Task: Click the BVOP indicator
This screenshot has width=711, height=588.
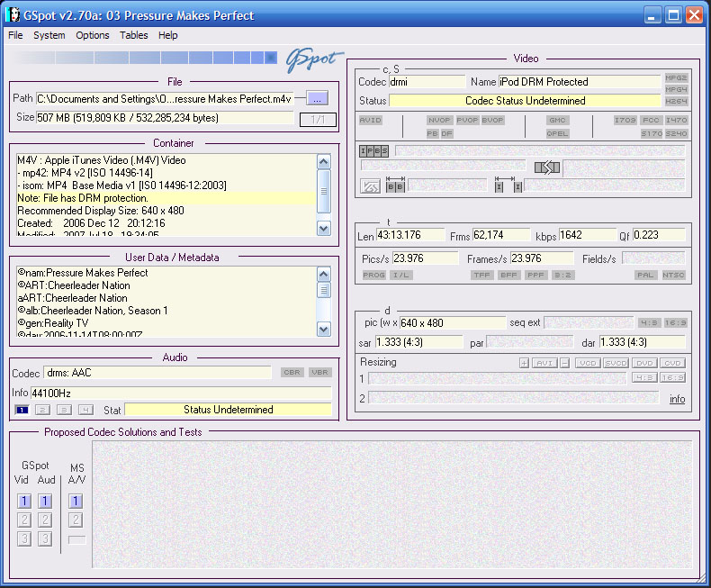Action: click(492, 121)
